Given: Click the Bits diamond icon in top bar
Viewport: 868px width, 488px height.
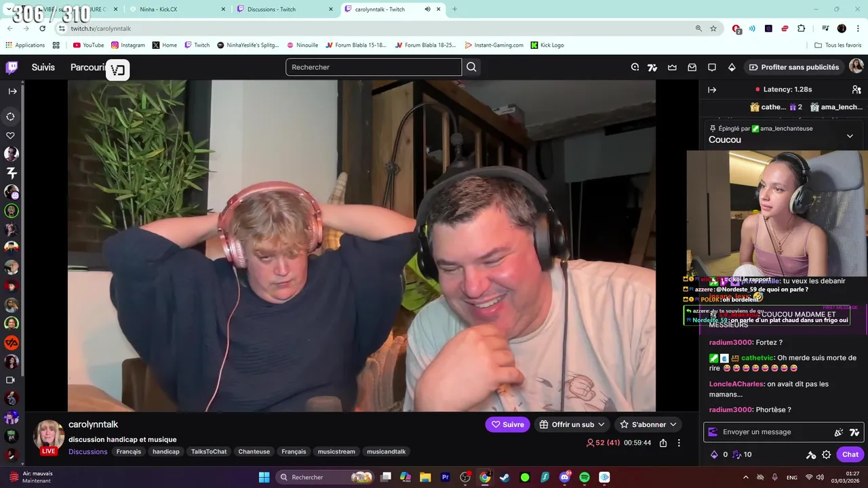Looking at the screenshot, I should point(732,67).
